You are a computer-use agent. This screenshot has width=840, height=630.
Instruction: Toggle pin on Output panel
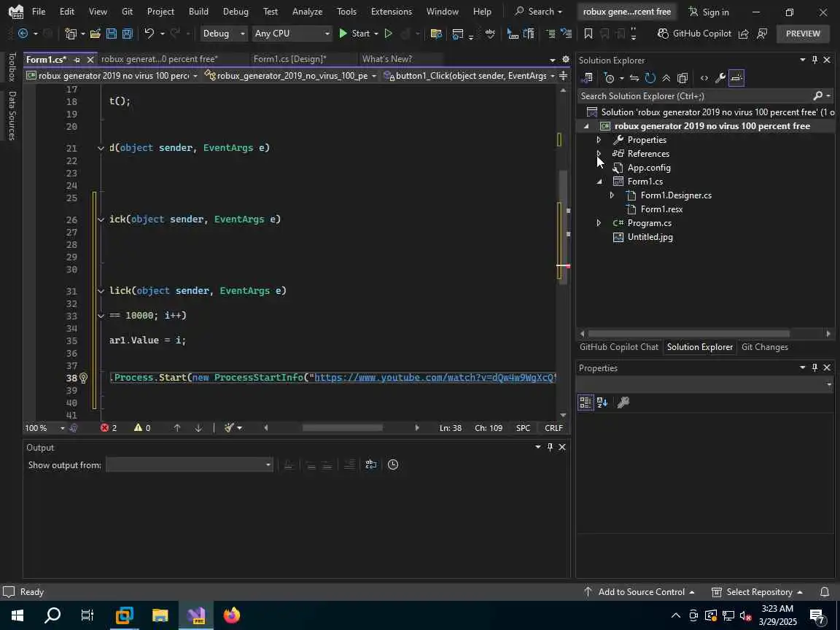tap(550, 447)
